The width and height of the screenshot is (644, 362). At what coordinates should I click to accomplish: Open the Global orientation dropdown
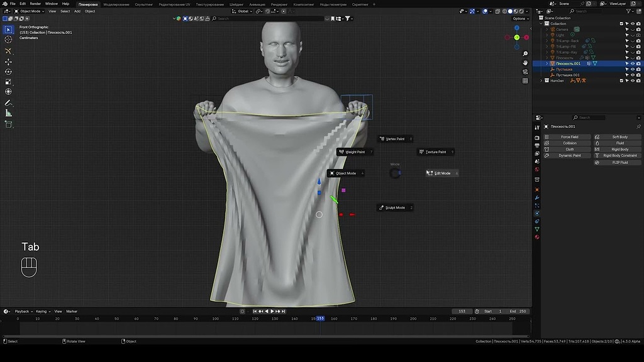click(242, 11)
